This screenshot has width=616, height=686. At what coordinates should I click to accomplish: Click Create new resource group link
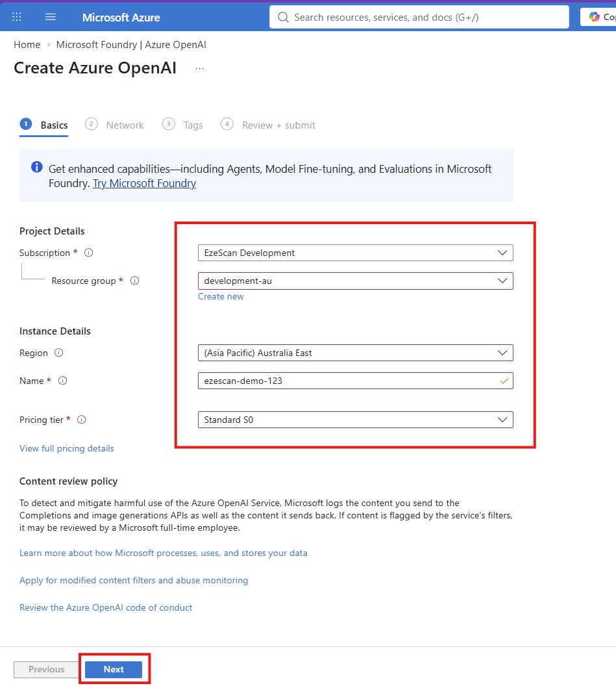pos(221,296)
